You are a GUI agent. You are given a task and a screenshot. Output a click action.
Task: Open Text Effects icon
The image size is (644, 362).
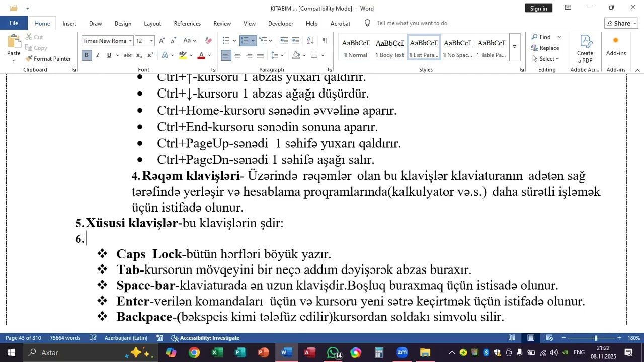coord(165,55)
